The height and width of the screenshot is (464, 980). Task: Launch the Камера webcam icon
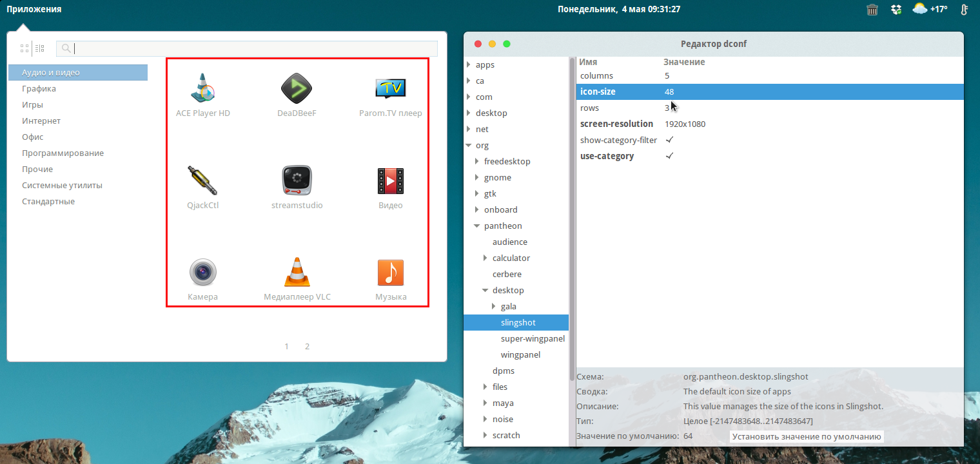pos(203,272)
